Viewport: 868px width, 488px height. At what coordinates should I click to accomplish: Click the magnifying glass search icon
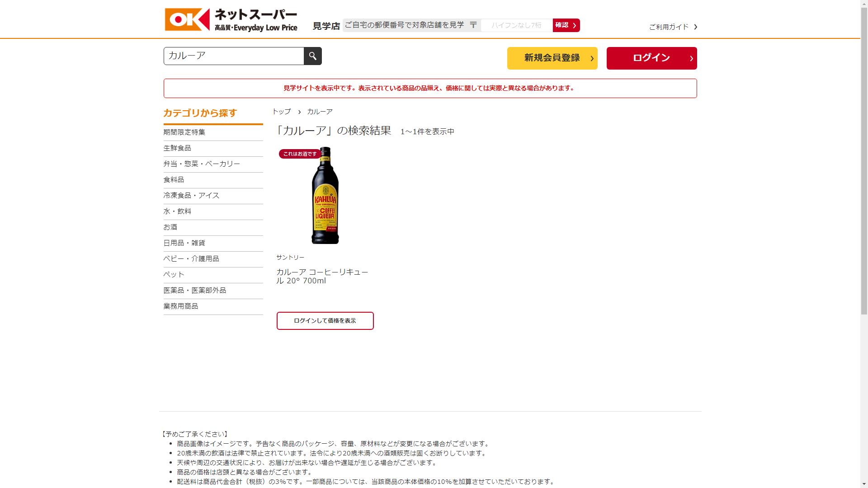[x=312, y=56]
